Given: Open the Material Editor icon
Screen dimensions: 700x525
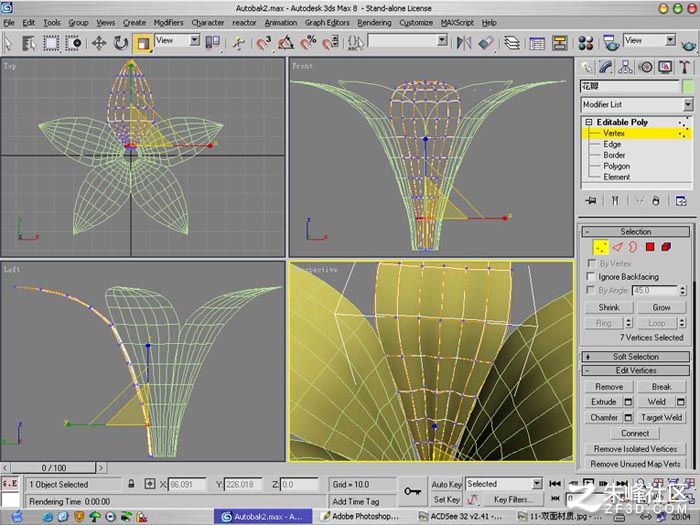Looking at the screenshot, I should (585, 43).
